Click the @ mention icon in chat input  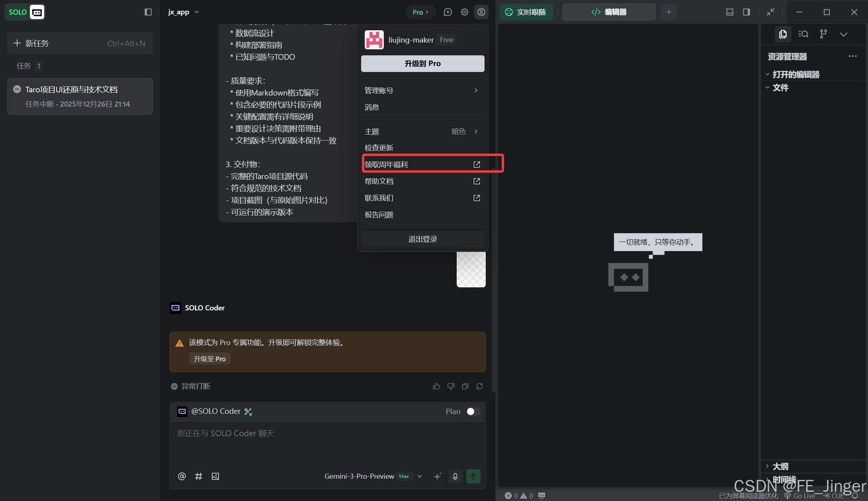(x=182, y=476)
